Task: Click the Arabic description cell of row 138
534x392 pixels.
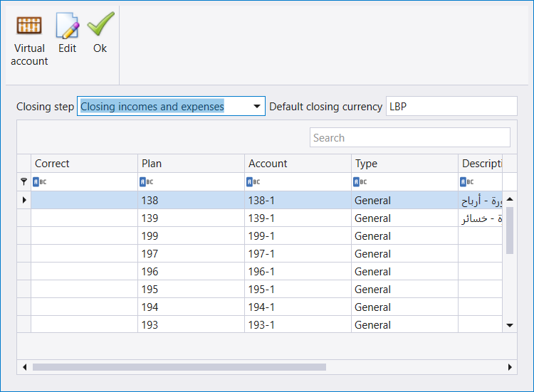Action: [480, 200]
